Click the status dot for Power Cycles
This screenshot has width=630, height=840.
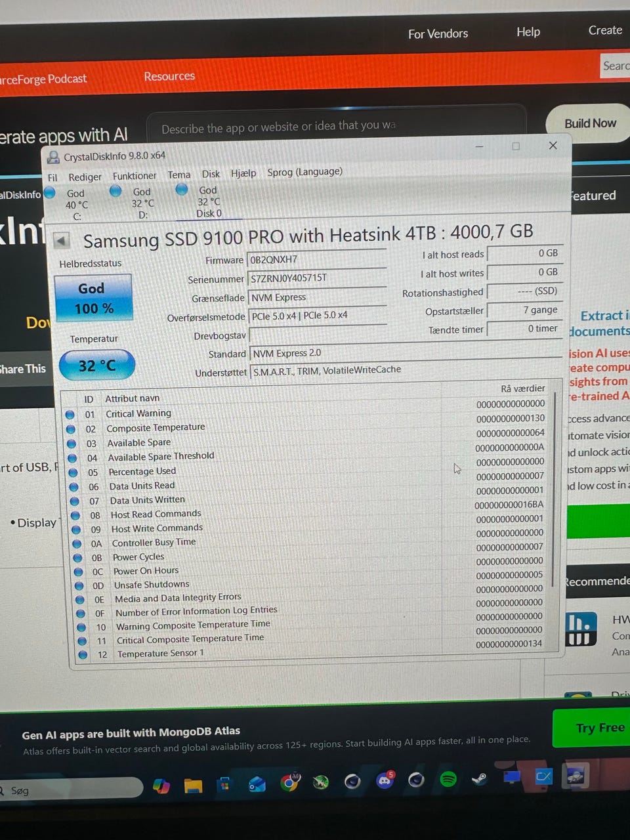click(x=78, y=558)
